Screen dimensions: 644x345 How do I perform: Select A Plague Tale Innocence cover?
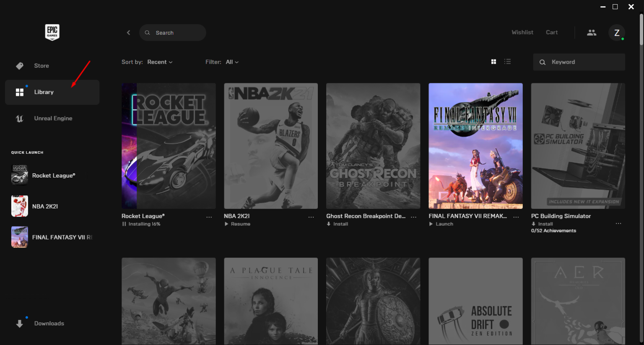click(x=271, y=301)
